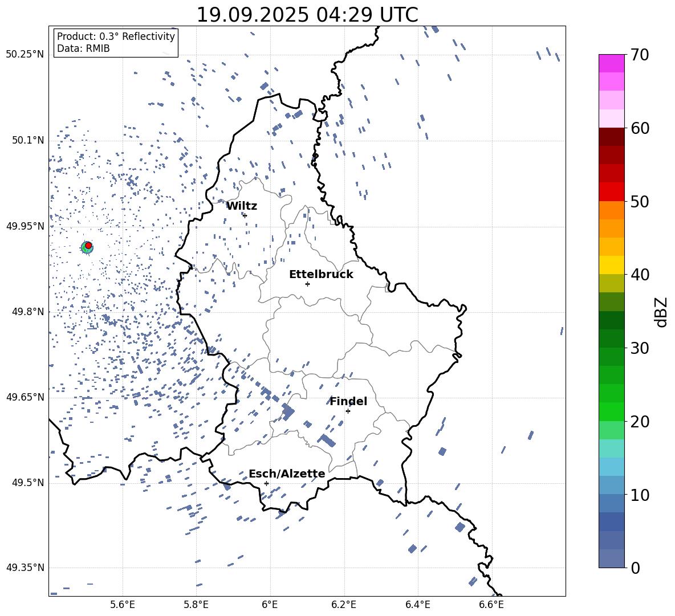
Task: Click the Findel station cross marker
Action: [x=348, y=411]
